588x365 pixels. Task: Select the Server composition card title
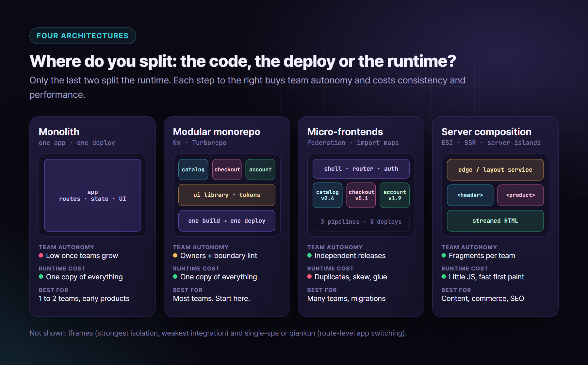[486, 132]
